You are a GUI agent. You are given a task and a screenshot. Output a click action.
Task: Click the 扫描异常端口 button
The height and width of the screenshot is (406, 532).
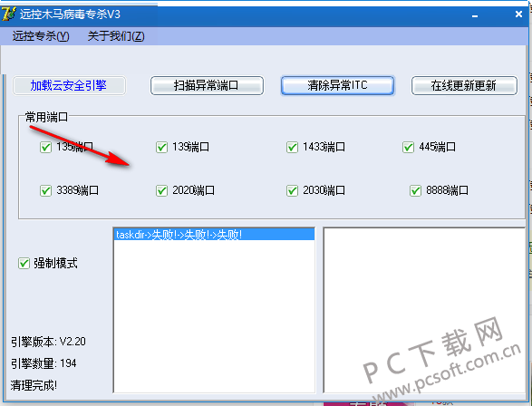[207, 85]
